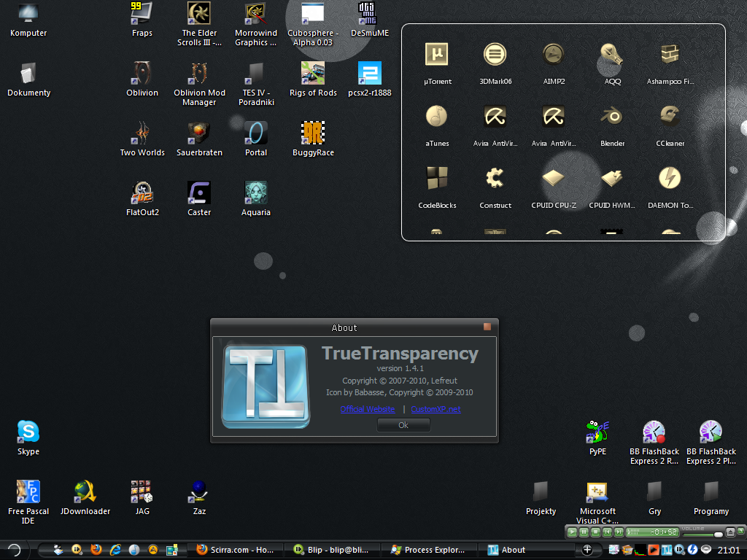The height and width of the screenshot is (560, 747).
Task: Close the About dialog window
Action: point(487,327)
